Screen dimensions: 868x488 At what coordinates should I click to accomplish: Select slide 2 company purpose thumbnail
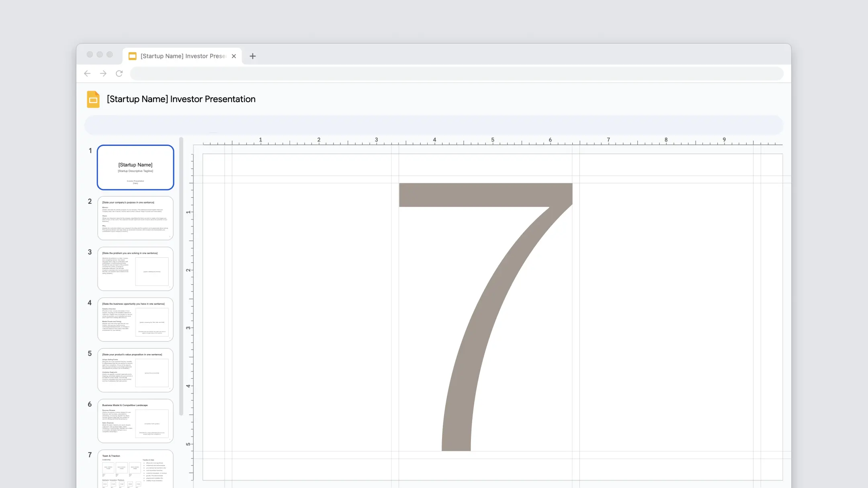(x=135, y=218)
